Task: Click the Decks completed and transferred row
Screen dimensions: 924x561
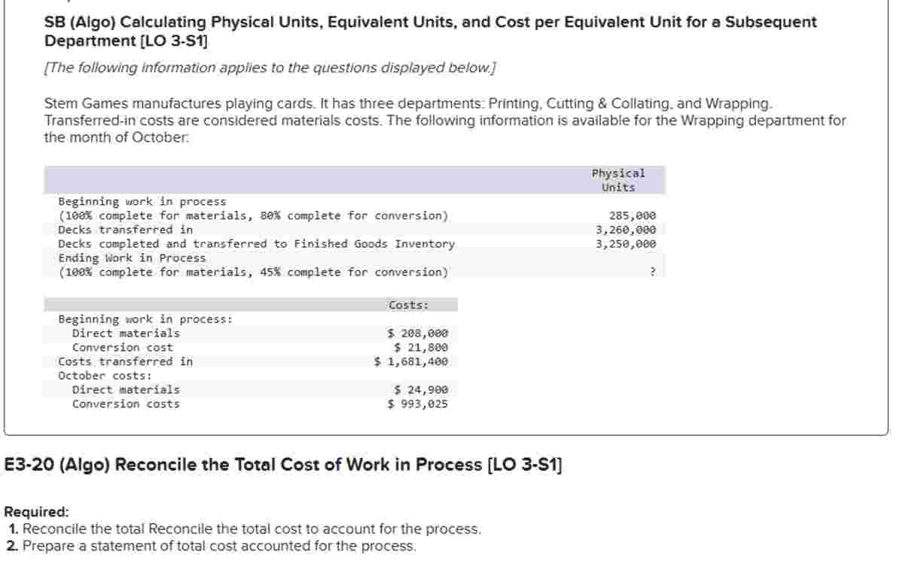Action: pos(211,243)
